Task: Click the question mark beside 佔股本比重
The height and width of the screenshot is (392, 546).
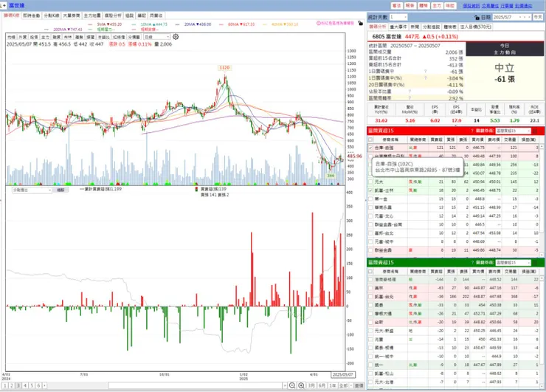Action: (x=409, y=92)
